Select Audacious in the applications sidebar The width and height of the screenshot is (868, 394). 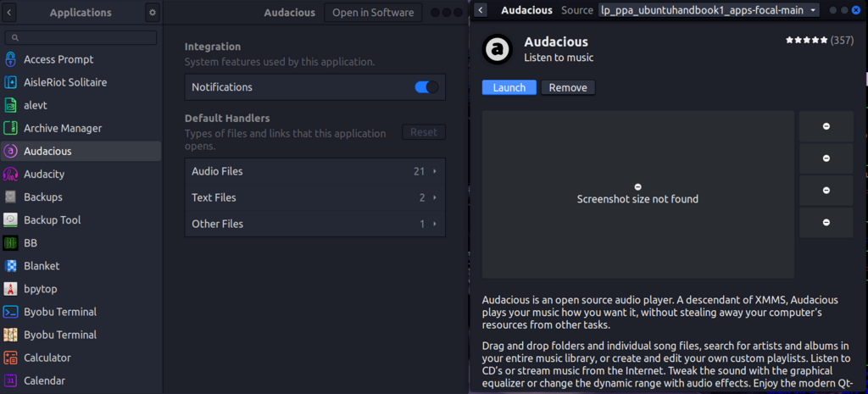pos(81,151)
